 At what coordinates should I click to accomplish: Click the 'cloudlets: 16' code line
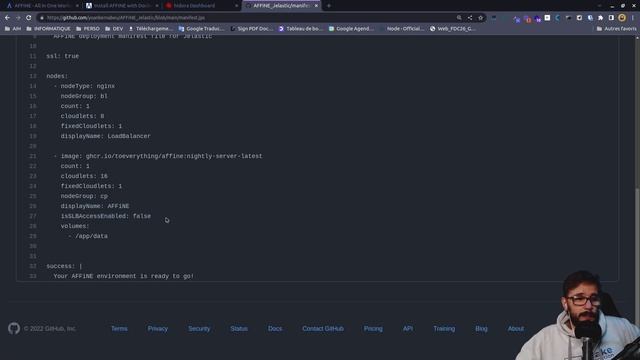tap(84, 176)
